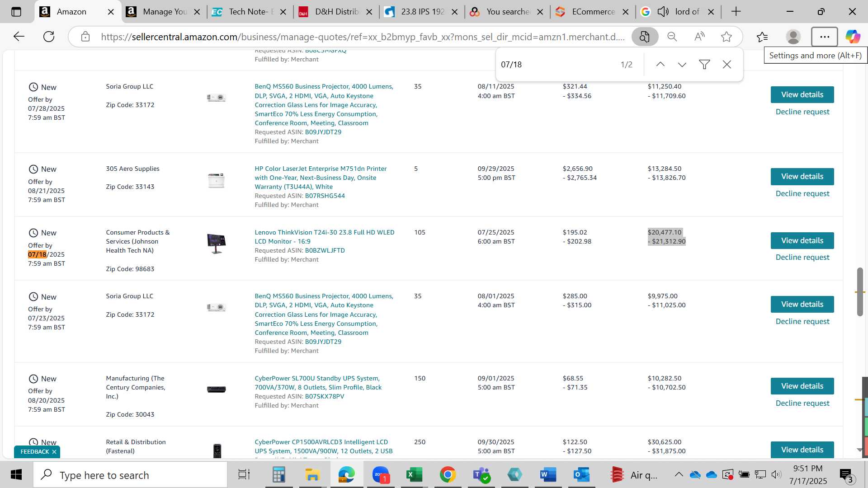The image size is (868, 488).
Task: View details for Lenovo ThinkVision request
Action: (802, 240)
